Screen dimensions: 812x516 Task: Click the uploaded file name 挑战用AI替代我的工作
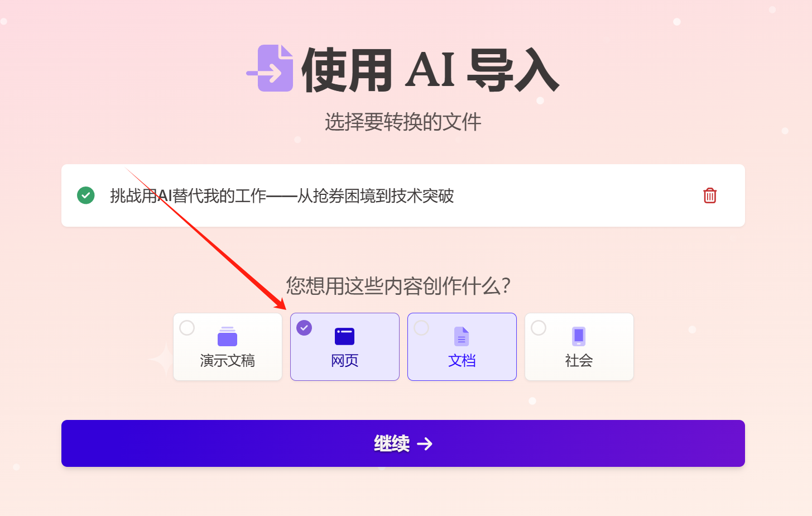tap(188, 196)
